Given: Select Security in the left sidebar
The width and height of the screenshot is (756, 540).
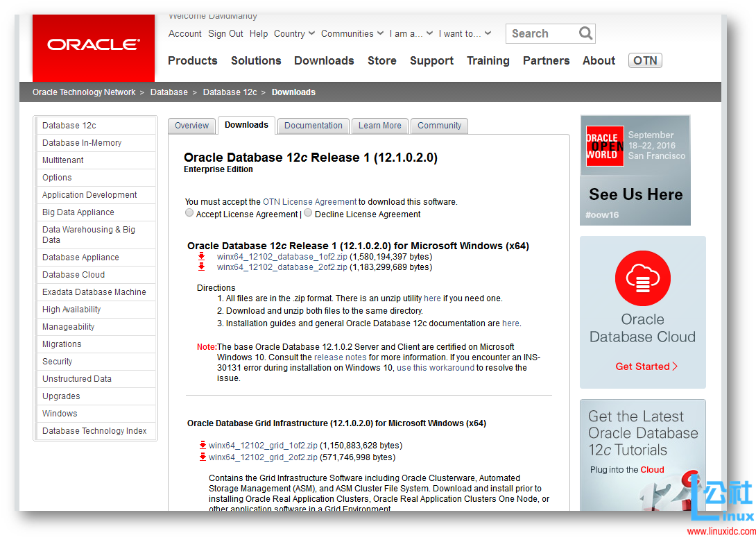Looking at the screenshot, I should pos(57,361).
